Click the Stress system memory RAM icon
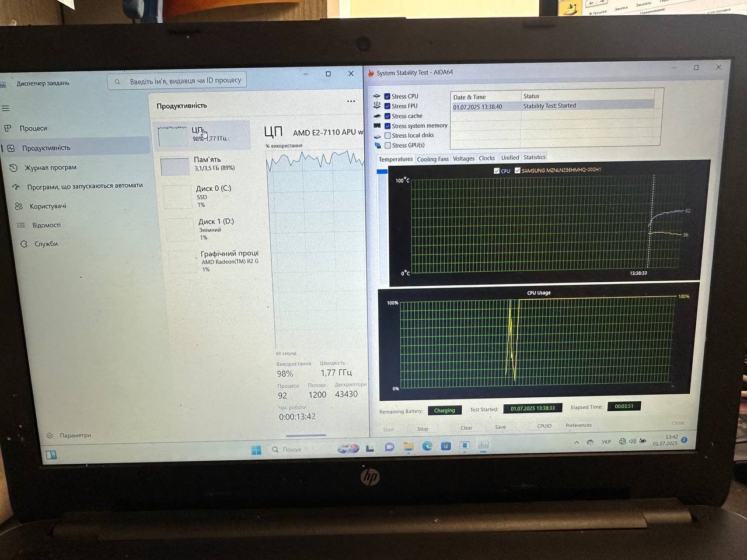 pos(377,126)
